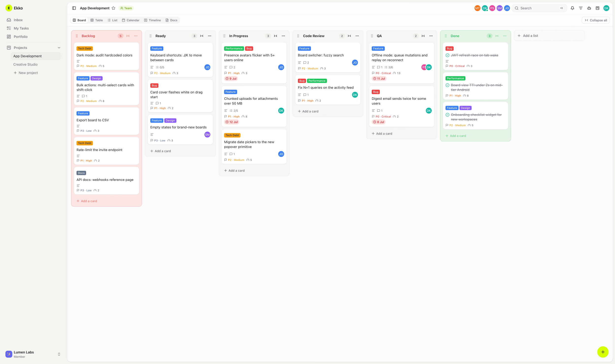Screen dimensions: 615x364
Task: Click New project in sidebar
Action: pos(26,73)
